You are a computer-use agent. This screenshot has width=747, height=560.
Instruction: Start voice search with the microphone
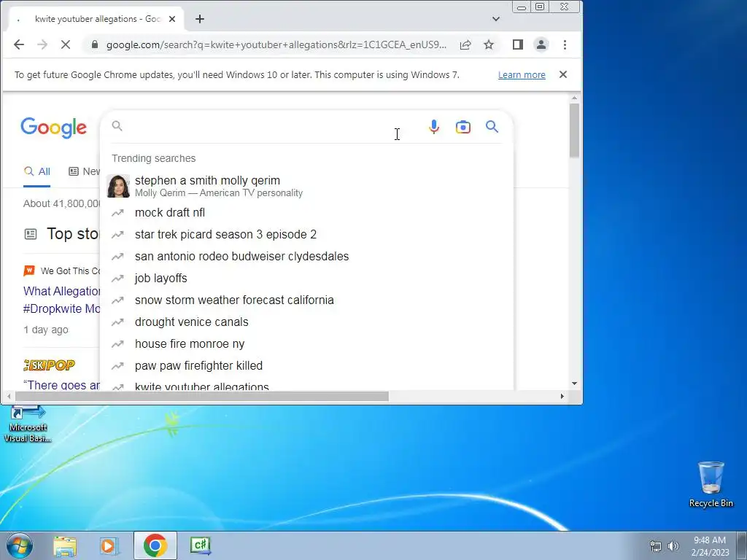433,127
